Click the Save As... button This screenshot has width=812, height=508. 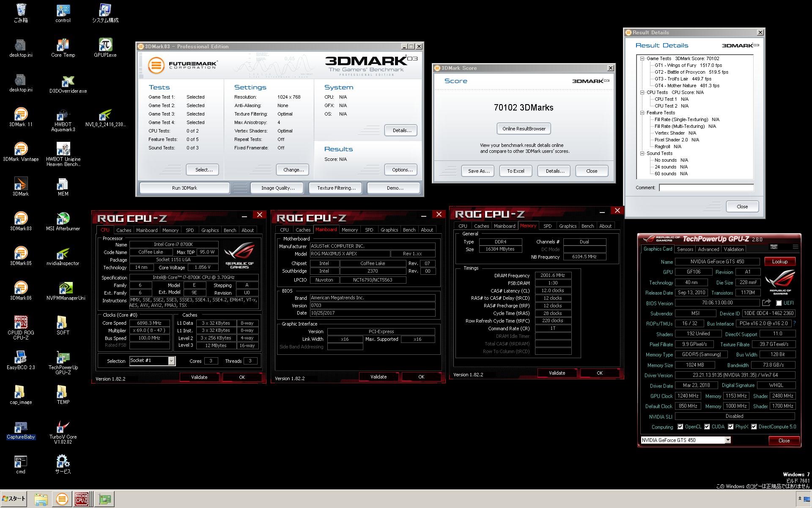[x=478, y=171]
